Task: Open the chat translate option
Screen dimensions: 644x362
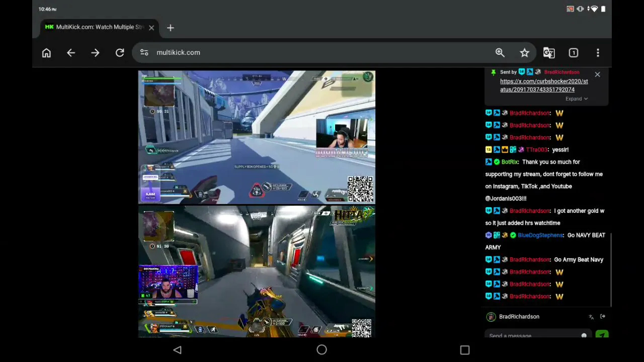Action: point(591,317)
